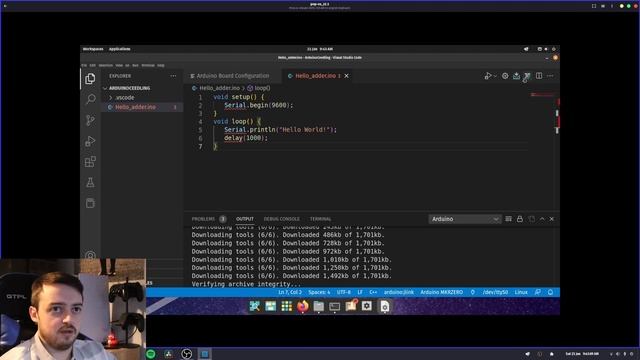This screenshot has height=360, width=640.
Task: Clear output using the list icon
Action: 509,219
